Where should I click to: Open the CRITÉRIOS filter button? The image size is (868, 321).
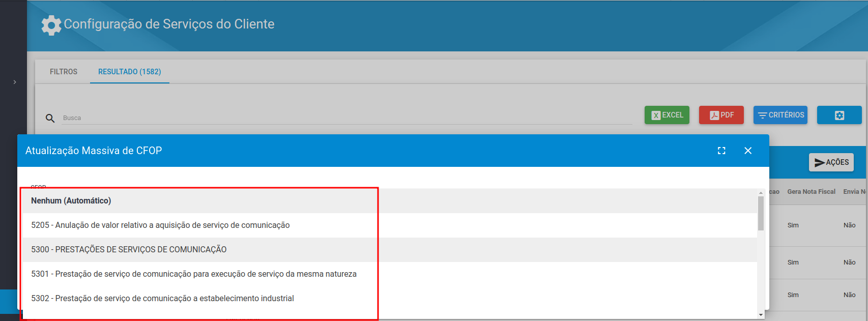point(780,115)
